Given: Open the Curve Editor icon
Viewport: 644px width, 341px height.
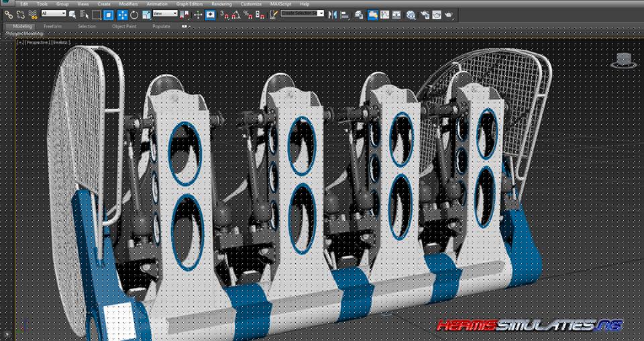Looking at the screenshot, I should (385, 15).
